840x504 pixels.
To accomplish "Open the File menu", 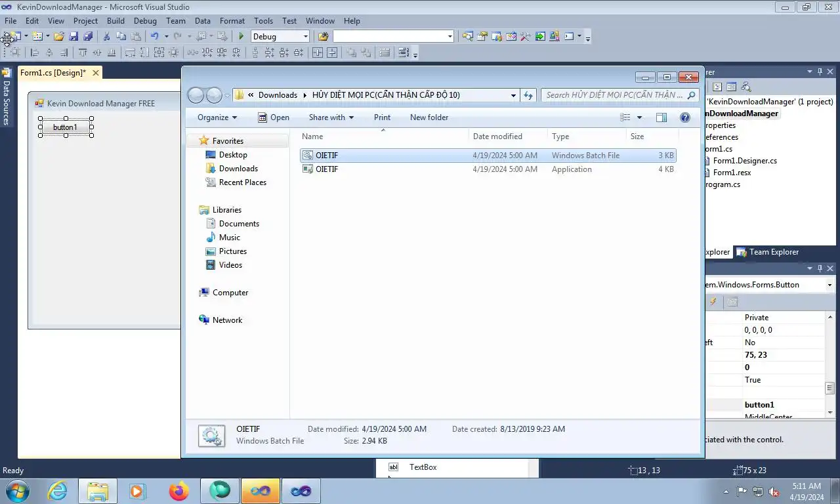I will 10,21.
